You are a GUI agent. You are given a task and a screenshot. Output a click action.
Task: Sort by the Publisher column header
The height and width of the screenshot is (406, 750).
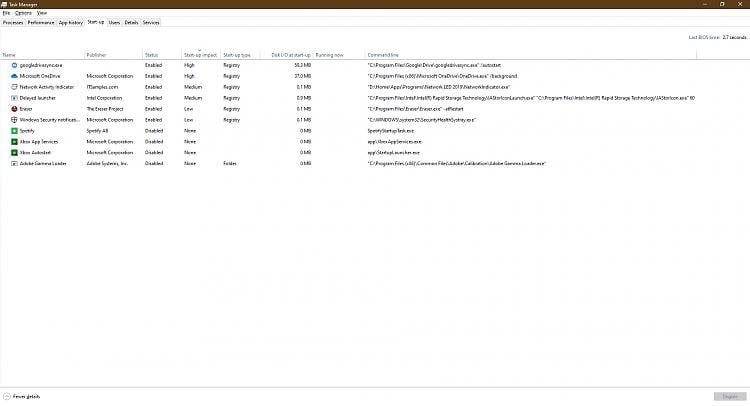pos(113,55)
